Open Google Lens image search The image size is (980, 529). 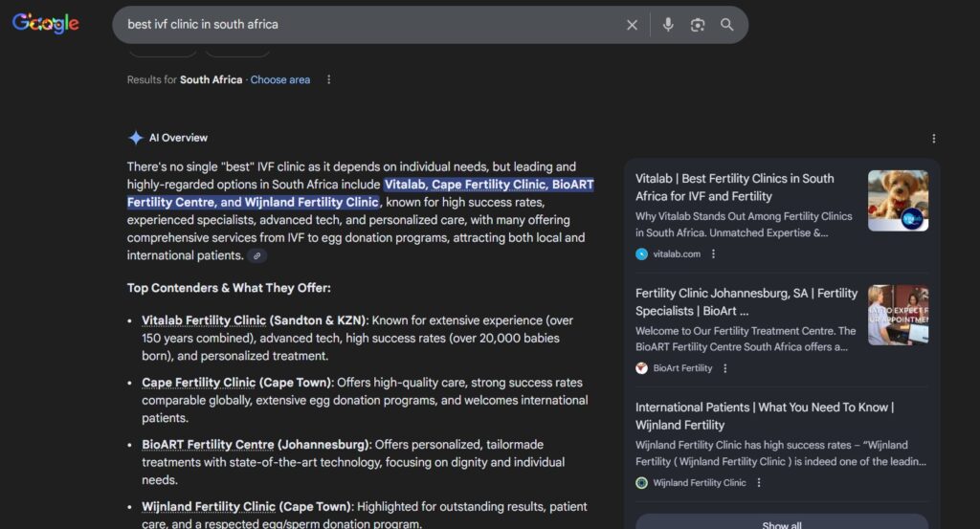[x=698, y=25]
